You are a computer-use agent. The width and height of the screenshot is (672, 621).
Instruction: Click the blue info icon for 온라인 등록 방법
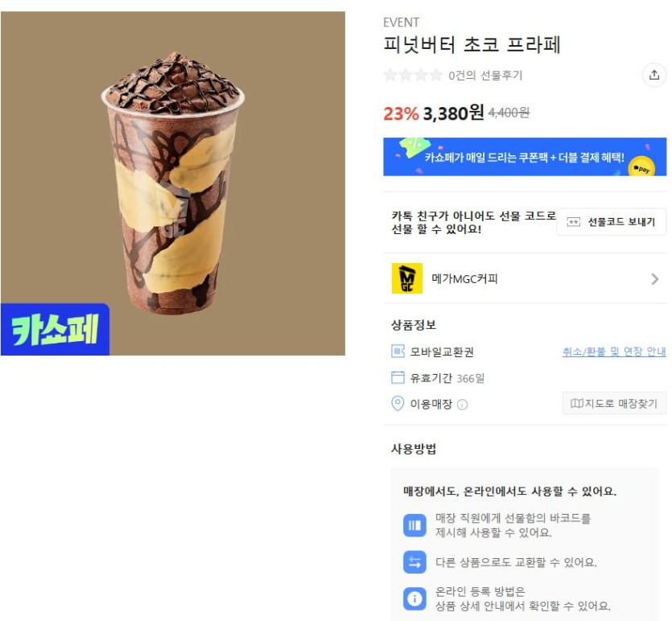point(414,598)
